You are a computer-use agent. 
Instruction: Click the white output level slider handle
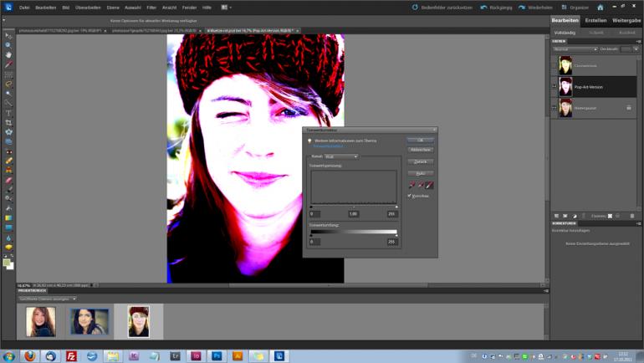(396, 235)
